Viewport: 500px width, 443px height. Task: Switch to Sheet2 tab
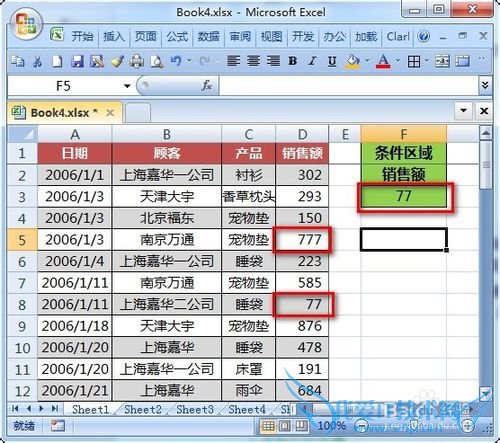click(143, 409)
